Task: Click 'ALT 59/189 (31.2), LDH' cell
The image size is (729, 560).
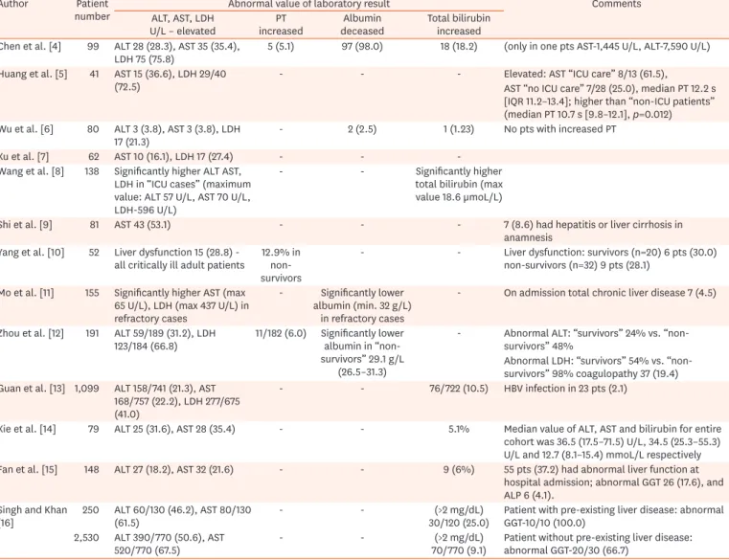Action: coord(165,340)
